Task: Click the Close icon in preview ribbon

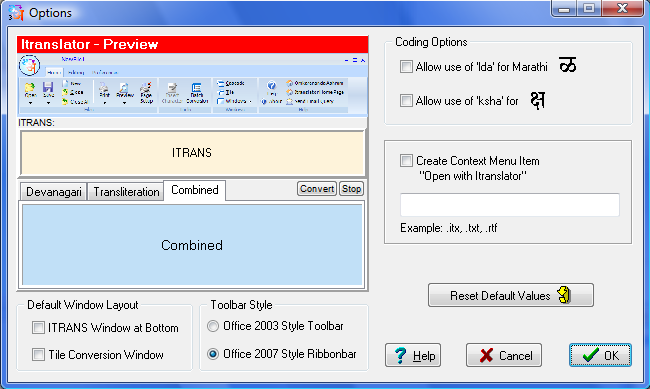Action: [x=65, y=92]
